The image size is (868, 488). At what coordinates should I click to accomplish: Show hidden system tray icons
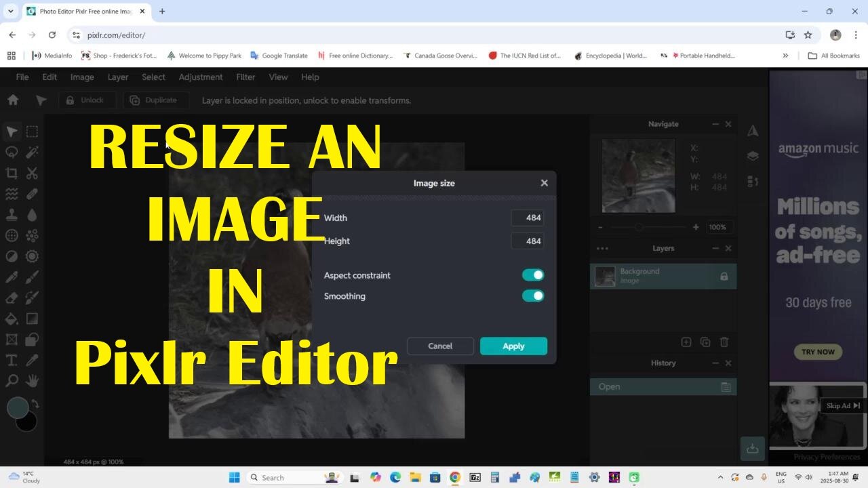click(720, 477)
